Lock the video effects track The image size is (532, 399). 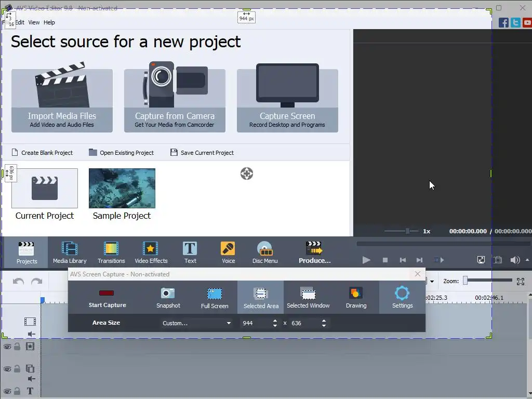(x=17, y=347)
